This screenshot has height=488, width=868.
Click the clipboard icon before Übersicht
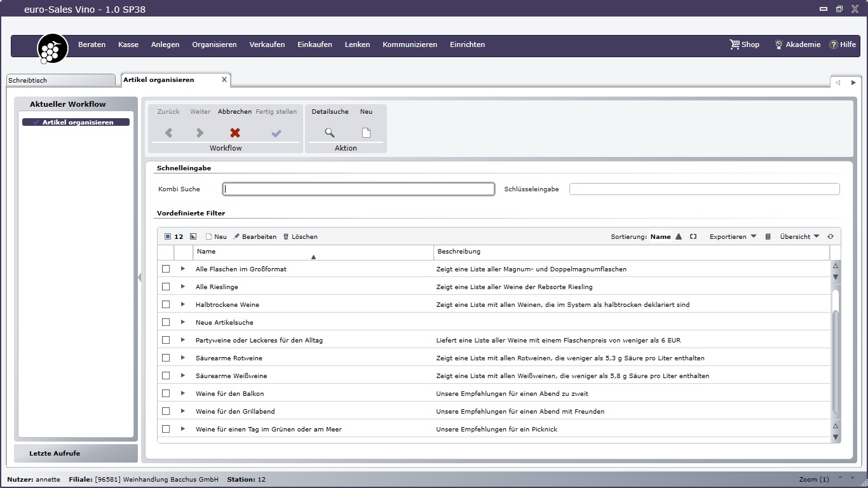768,236
